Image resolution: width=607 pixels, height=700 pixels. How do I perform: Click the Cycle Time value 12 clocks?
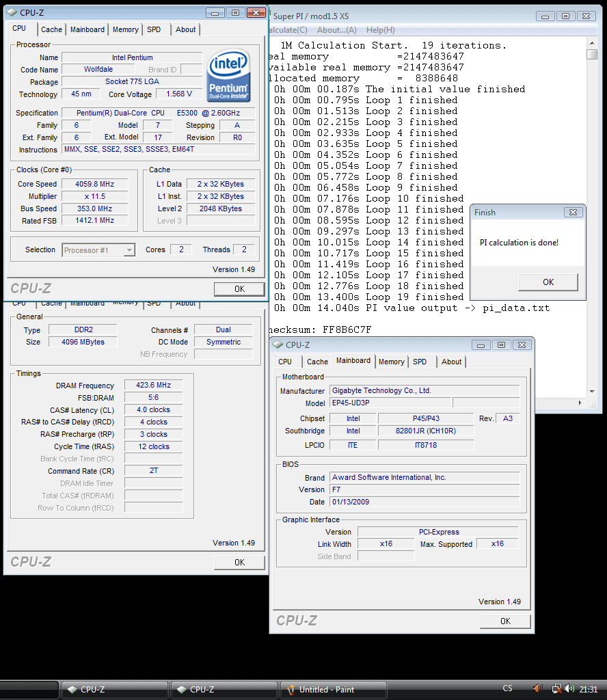(154, 446)
